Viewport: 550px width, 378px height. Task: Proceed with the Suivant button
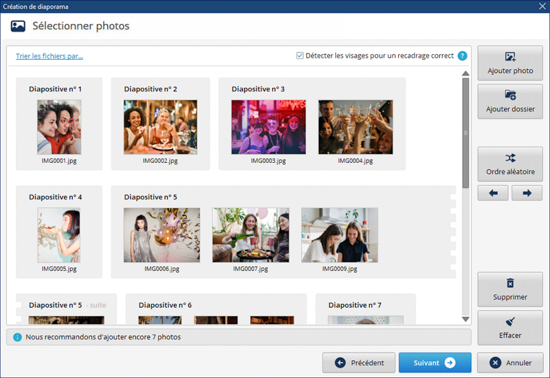[x=435, y=363]
